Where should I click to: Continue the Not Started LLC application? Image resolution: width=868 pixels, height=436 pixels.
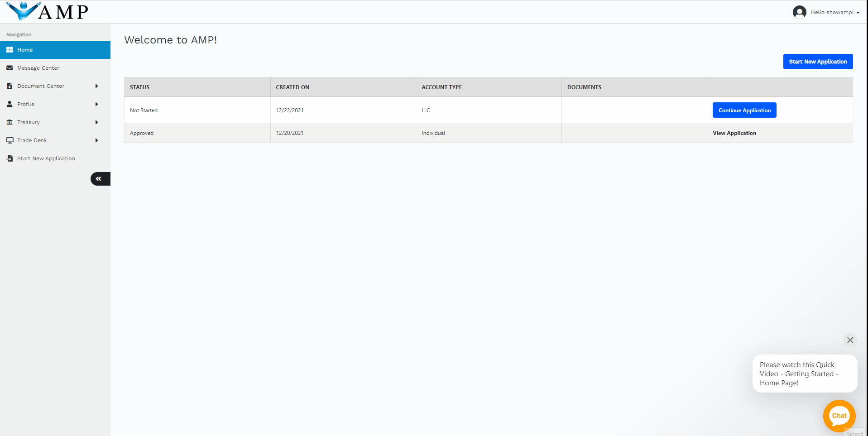pos(744,110)
